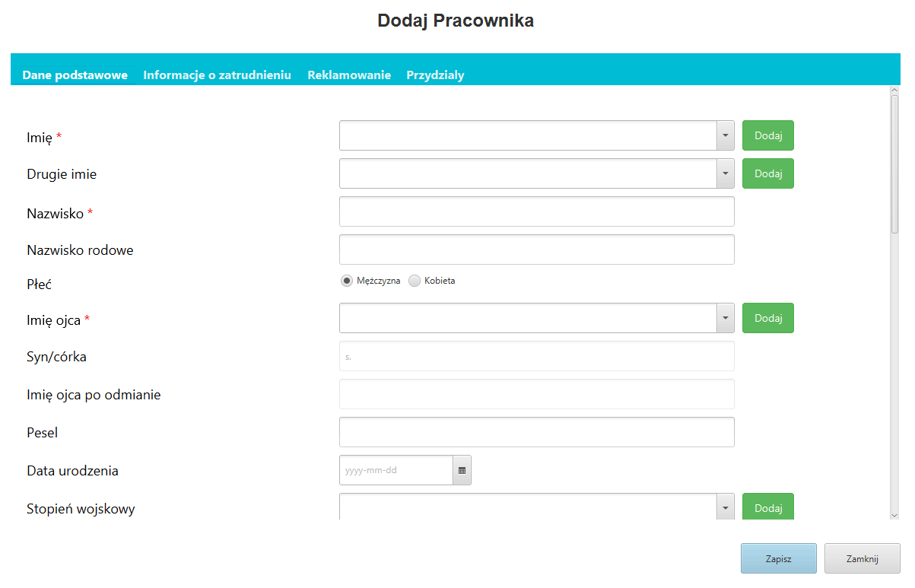Click the scrollbar up arrow

[894, 91]
